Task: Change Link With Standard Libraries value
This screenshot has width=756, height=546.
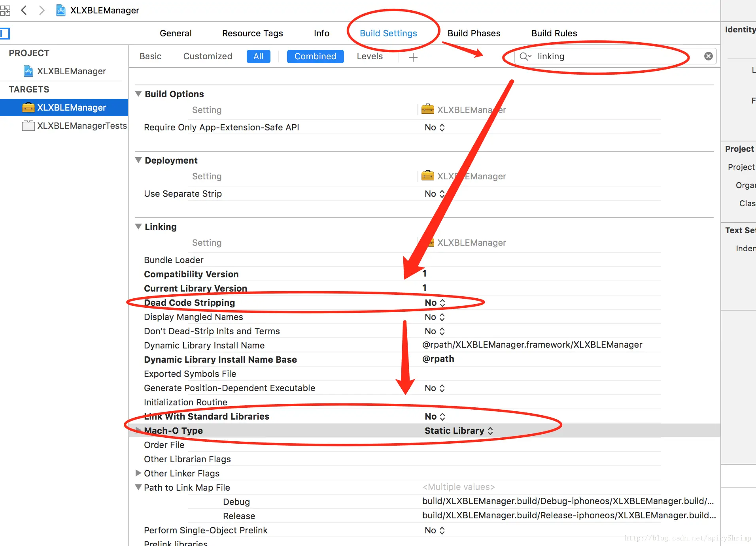Action: coord(435,416)
